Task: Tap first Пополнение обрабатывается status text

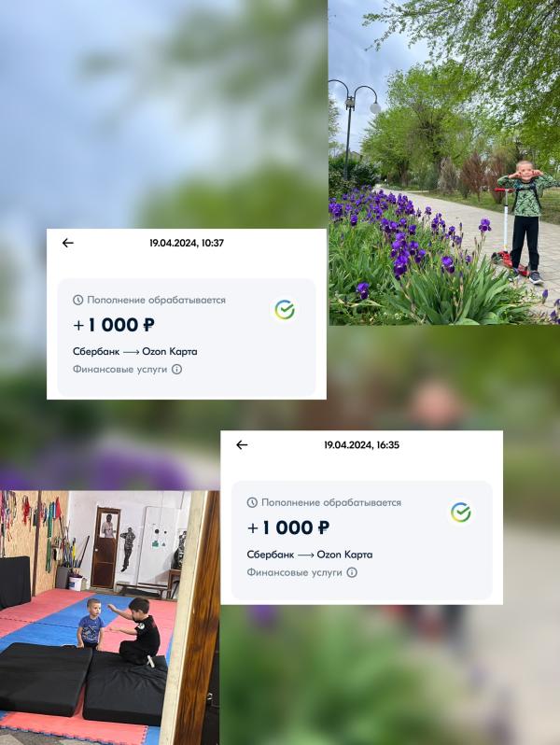Action: click(156, 300)
